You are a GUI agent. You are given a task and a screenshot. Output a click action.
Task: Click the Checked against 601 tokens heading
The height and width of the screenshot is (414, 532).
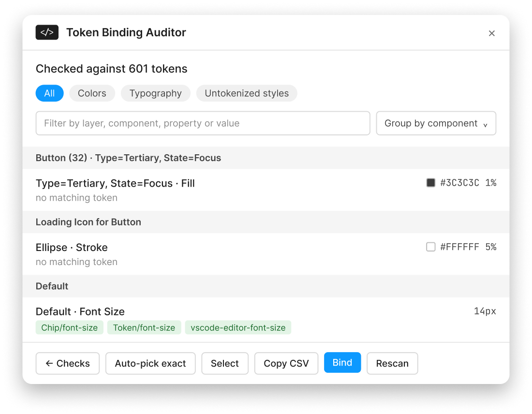pos(112,69)
